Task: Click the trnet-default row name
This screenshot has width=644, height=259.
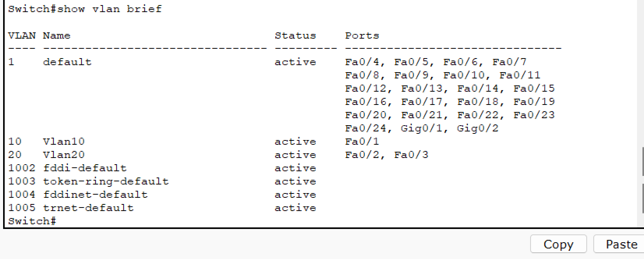Action: click(x=88, y=208)
